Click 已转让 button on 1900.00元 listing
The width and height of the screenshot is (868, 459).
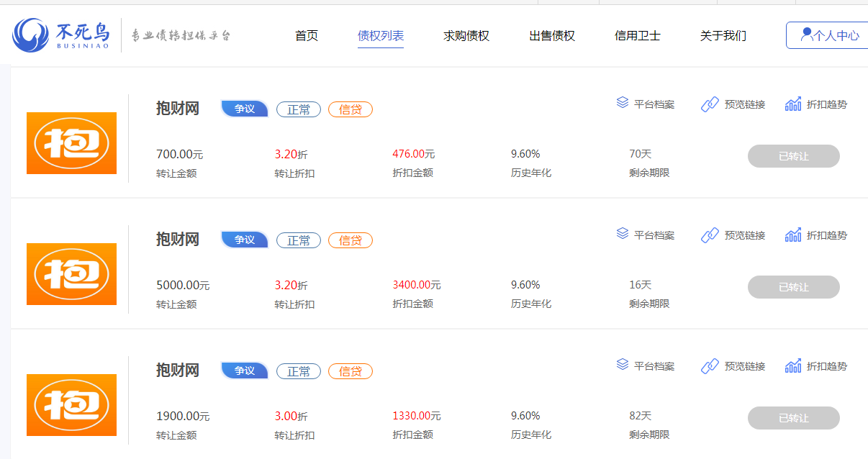[x=794, y=418]
